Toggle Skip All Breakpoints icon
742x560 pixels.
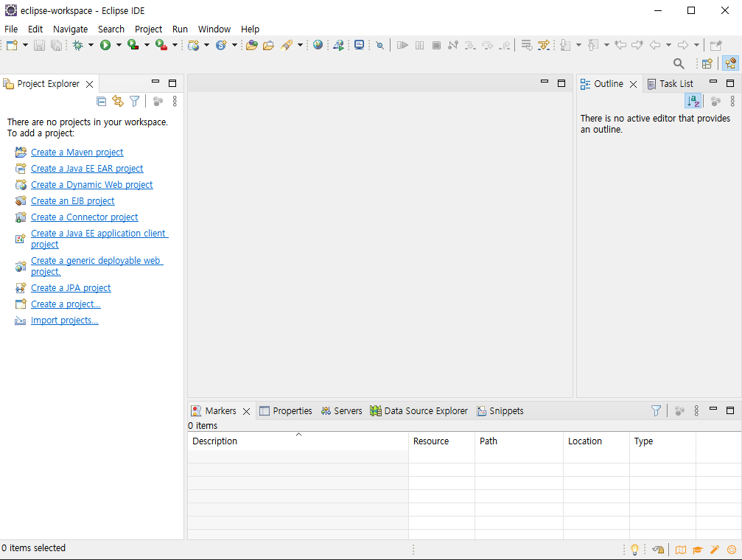tap(379, 45)
